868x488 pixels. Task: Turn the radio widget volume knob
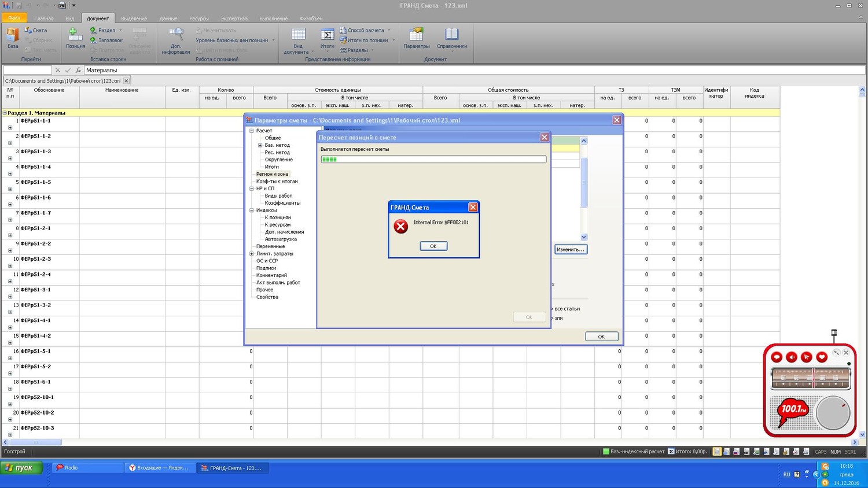pyautogui.click(x=833, y=412)
